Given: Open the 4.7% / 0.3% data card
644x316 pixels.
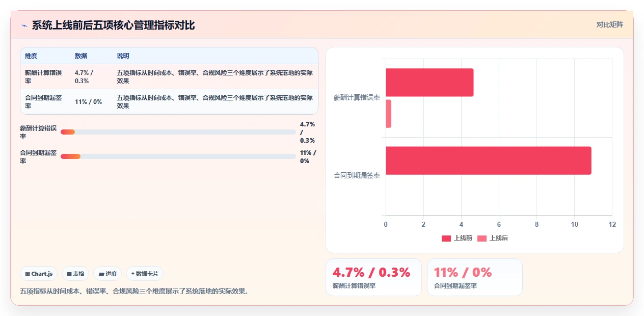Looking at the screenshot, I should click(x=373, y=277).
